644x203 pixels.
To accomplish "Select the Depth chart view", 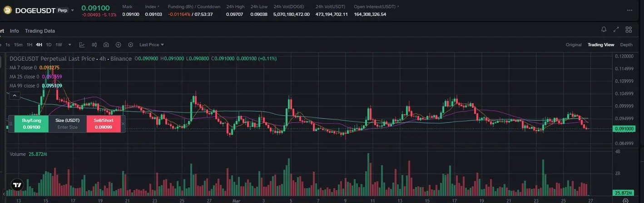I will point(626,45).
